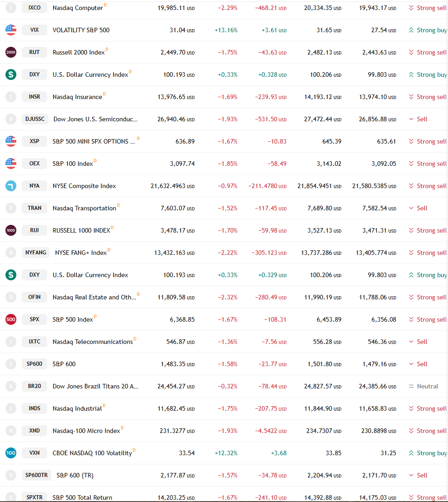Click the grey placeholder logo beside TRAN
Viewport: 448px width, 502px height.
pyautogui.click(x=11, y=208)
